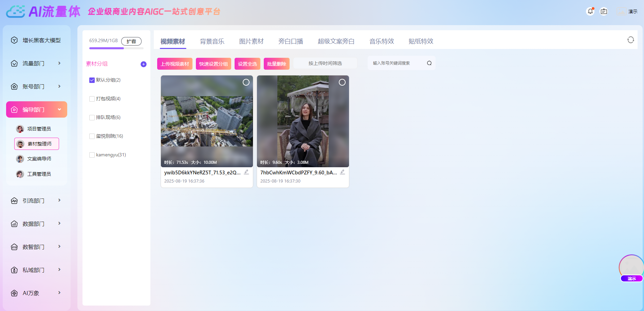Click the 上传视频素材 upload button
The image size is (644, 311).
pyautogui.click(x=174, y=63)
